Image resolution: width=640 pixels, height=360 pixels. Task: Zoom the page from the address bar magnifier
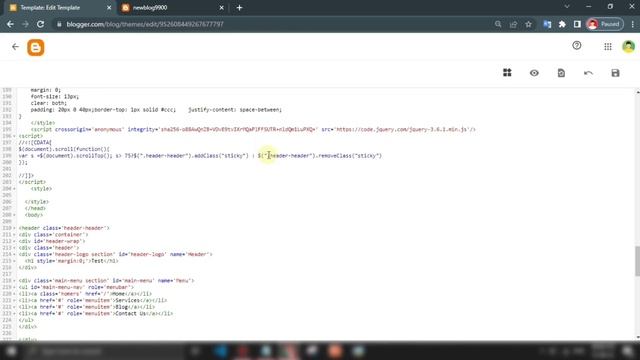(498, 24)
